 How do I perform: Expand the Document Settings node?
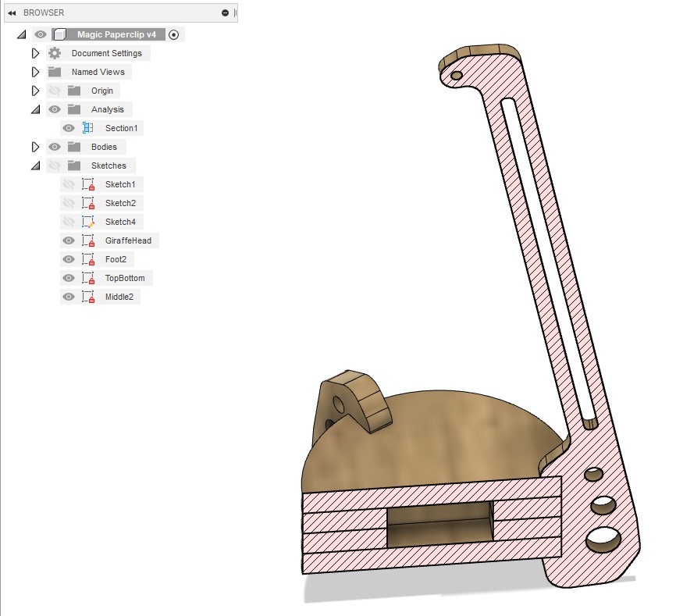coord(35,53)
